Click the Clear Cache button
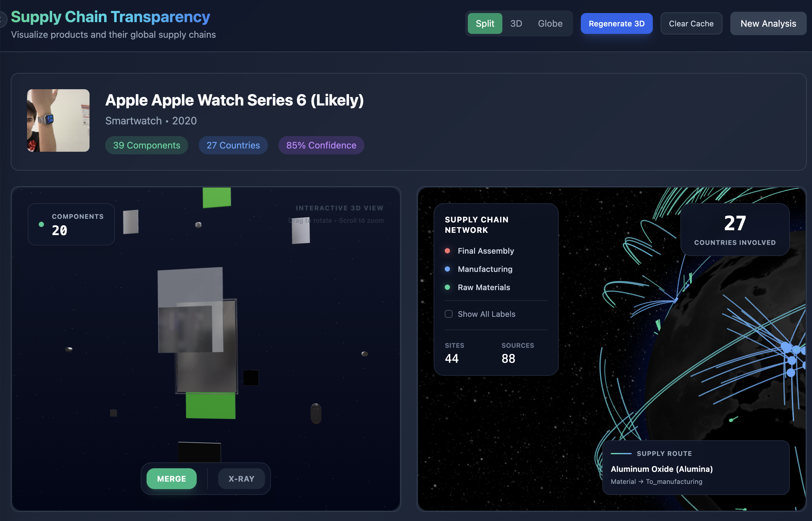Screen dimensions: 812x521 [691, 23]
